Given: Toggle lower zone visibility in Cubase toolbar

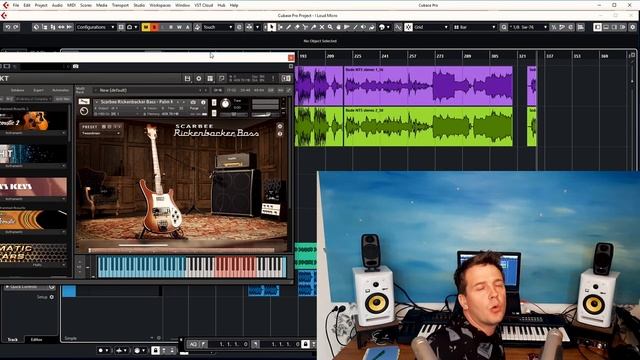Looking at the screenshot, I should coord(606,27).
